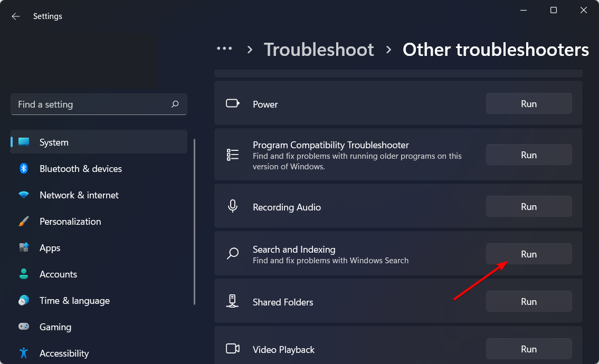Click the Network wifi icon in sidebar
Image resolution: width=599 pixels, height=364 pixels.
tap(24, 195)
